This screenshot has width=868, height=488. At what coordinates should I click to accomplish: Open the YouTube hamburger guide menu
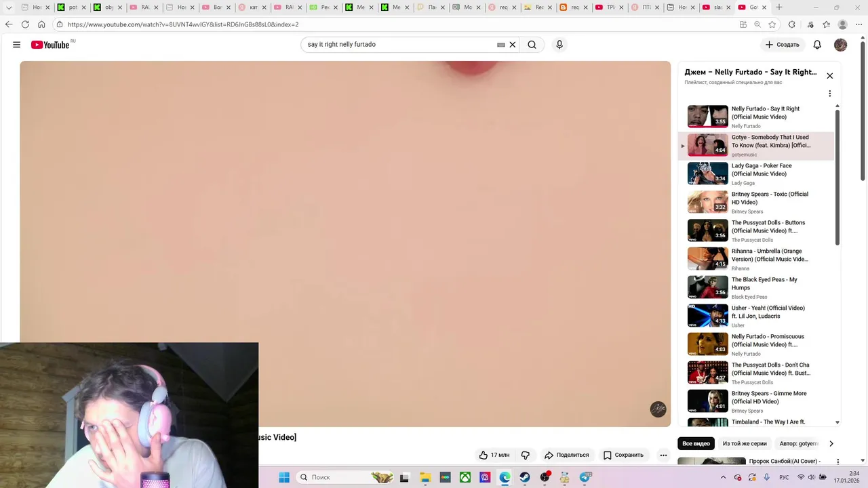click(16, 45)
